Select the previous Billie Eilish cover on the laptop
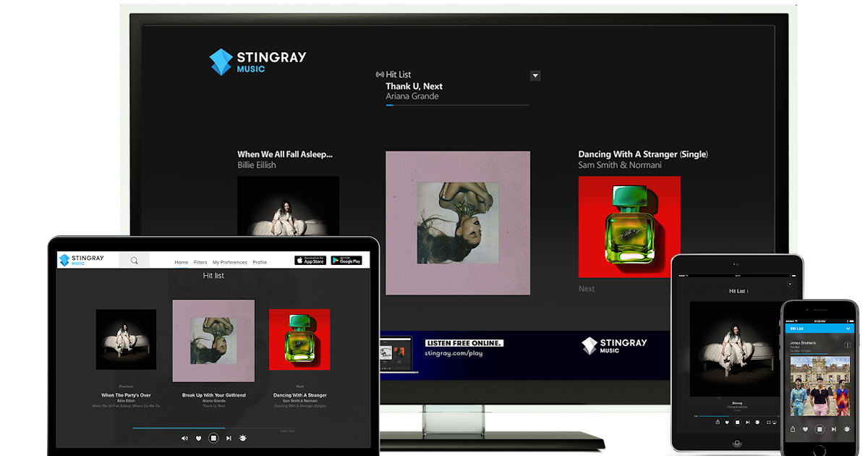 (126, 339)
